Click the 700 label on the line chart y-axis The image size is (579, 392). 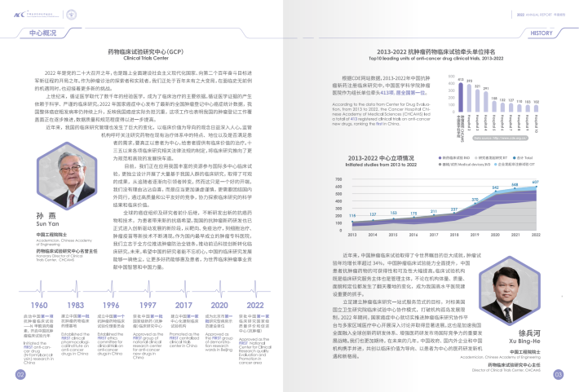[x=338, y=179]
